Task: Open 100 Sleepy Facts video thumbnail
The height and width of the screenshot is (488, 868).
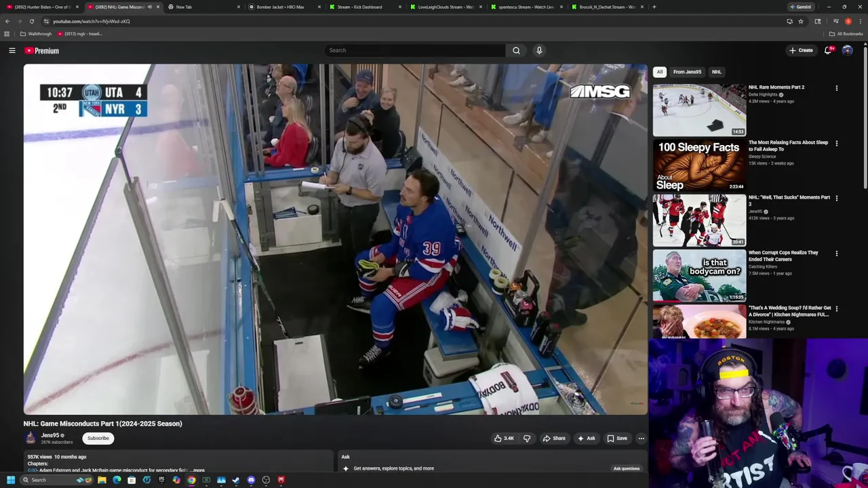Action: [699, 165]
